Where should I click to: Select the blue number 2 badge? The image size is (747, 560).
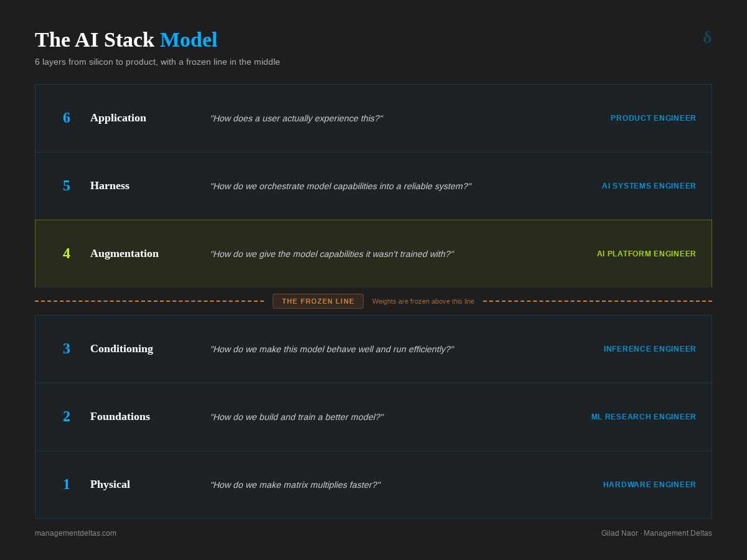coord(67,416)
